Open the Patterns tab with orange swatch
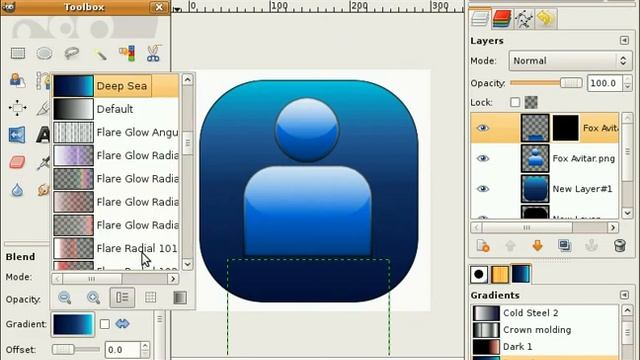Image resolution: width=640 pixels, height=360 pixels. (x=500, y=274)
